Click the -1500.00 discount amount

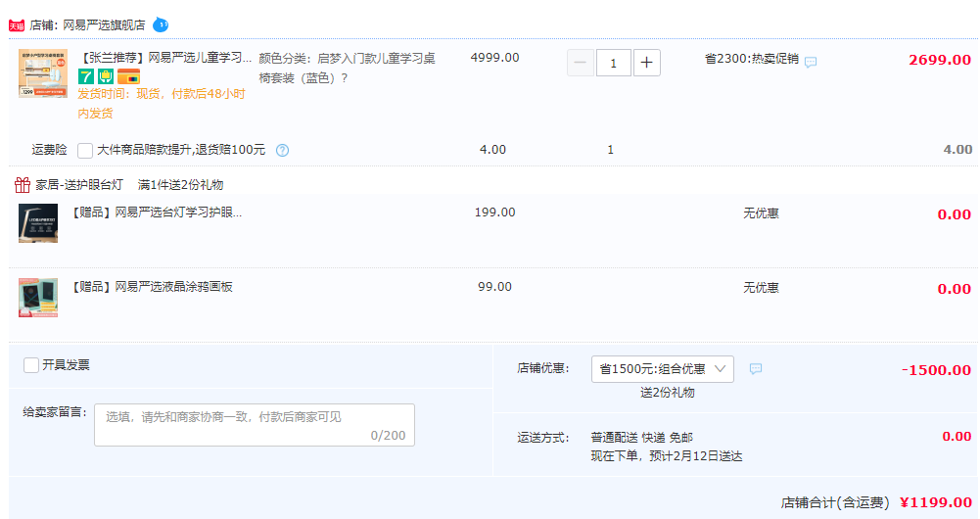click(936, 370)
